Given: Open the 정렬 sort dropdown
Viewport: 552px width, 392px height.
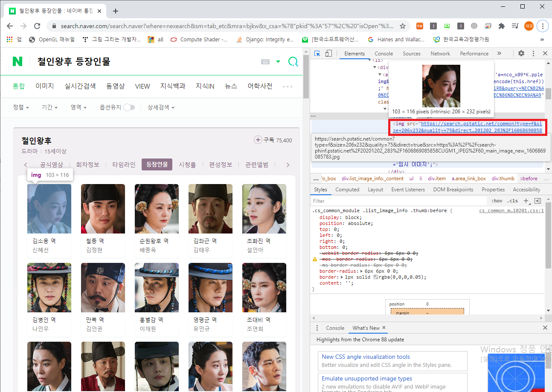Looking at the screenshot, I should pos(21,107).
